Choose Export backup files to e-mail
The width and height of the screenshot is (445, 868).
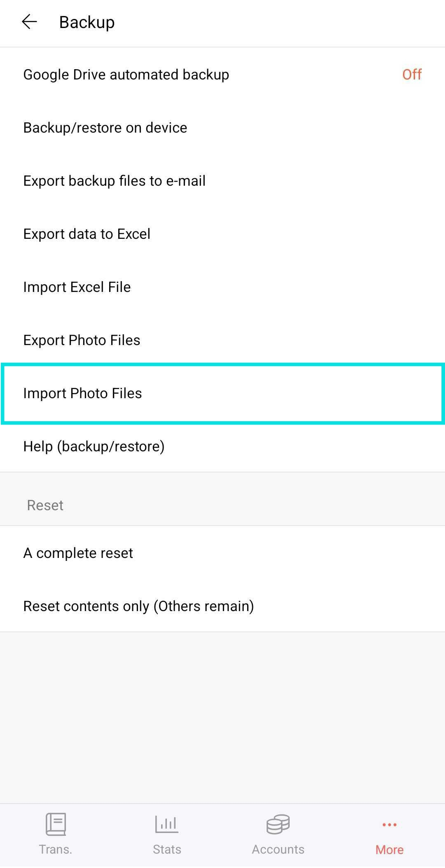(x=222, y=181)
